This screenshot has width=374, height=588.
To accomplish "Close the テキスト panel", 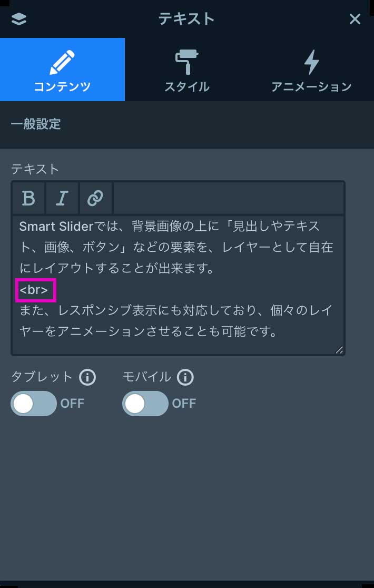I will tap(355, 19).
